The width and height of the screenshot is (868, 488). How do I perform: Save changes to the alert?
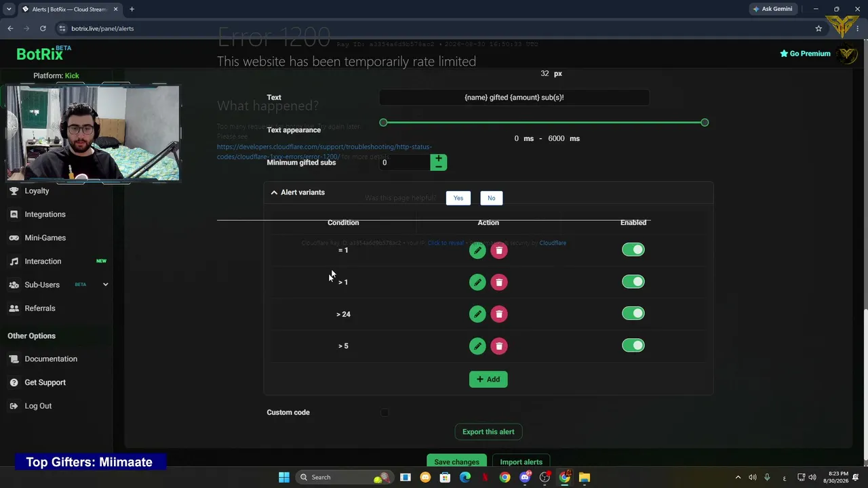(x=456, y=462)
